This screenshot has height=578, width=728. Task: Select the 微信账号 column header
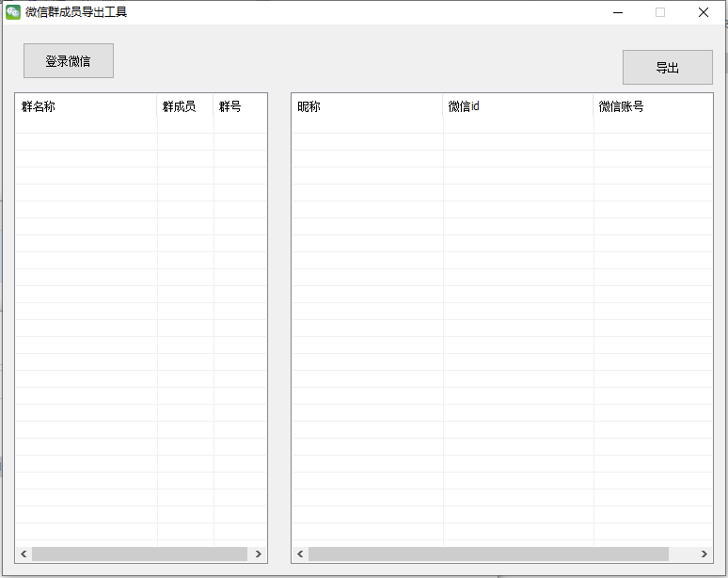tap(653, 106)
